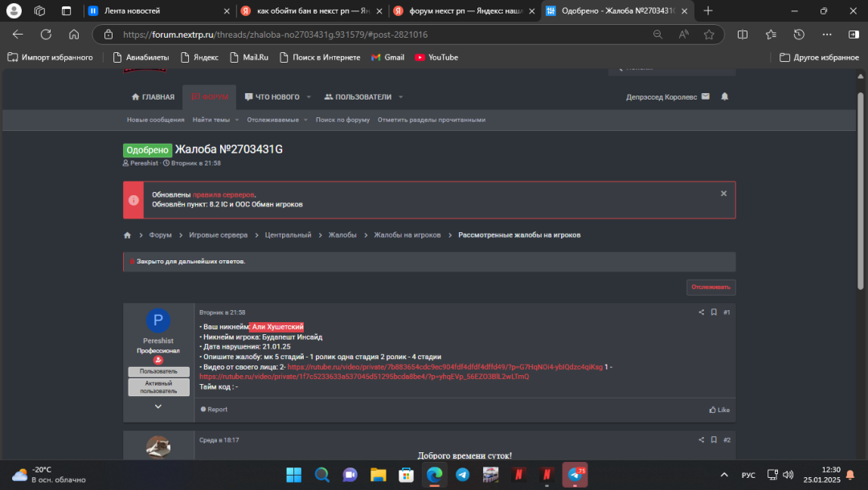Image resolution: width=868 pixels, height=490 pixels.
Task: Expand the ЧТО НОВОГО dropdown arrow
Action: coord(309,97)
